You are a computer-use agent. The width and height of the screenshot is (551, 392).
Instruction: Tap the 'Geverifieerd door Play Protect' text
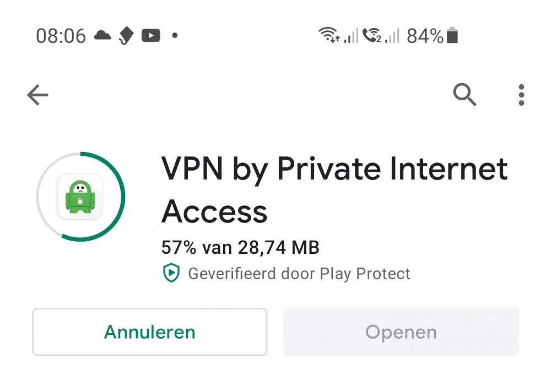coord(299,273)
